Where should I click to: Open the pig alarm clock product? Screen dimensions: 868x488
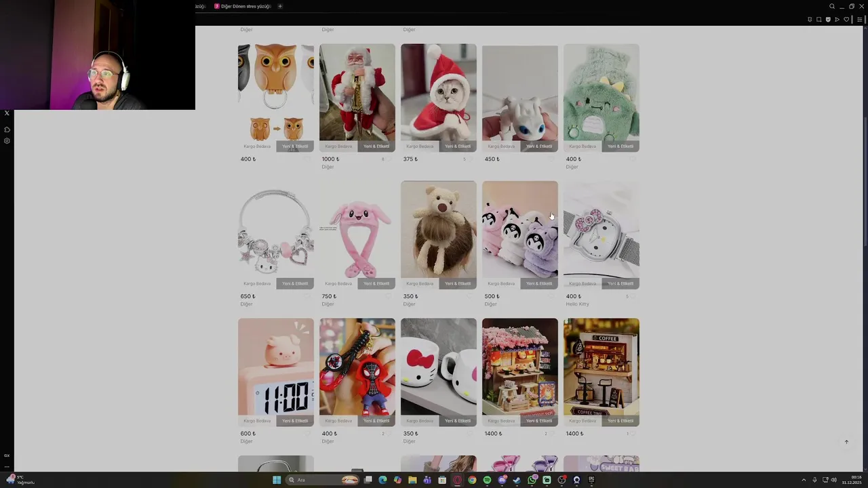coord(276,372)
